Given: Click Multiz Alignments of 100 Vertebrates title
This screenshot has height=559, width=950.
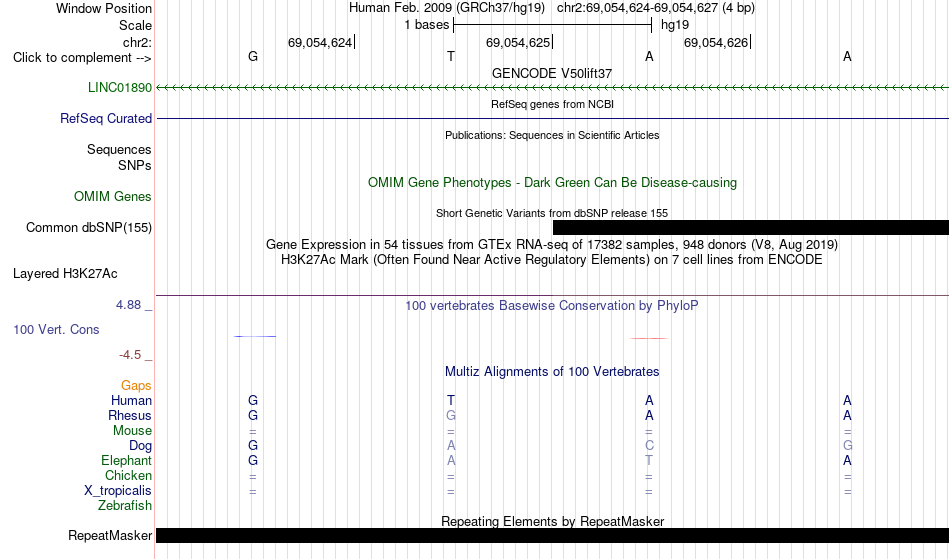Looking at the screenshot, I should pyautogui.click(x=552, y=371).
